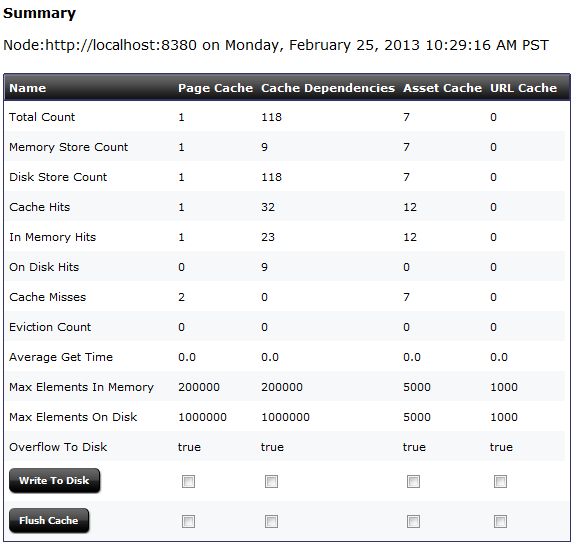This screenshot has height=548, width=577.
Task: Select the Asset Cache column header
Action: click(442, 88)
